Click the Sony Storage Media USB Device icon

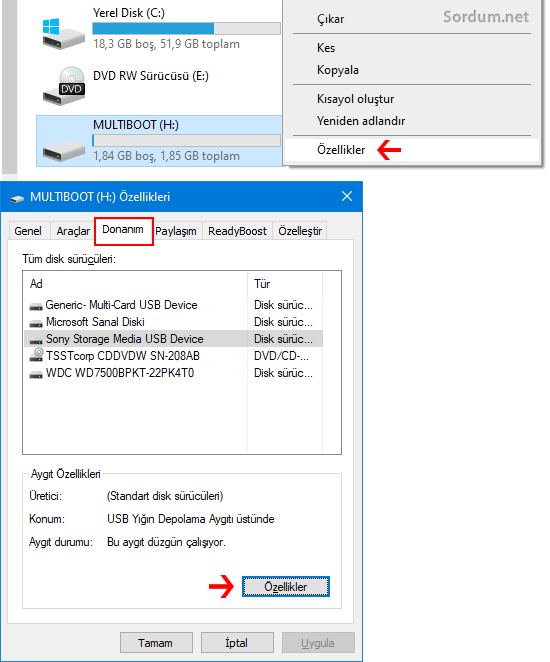click(x=36, y=340)
